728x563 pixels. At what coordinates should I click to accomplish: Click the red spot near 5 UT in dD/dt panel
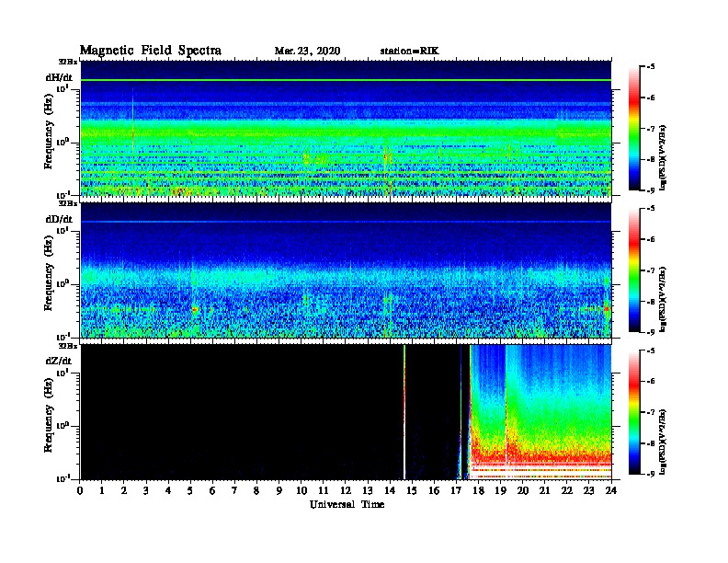195,309
